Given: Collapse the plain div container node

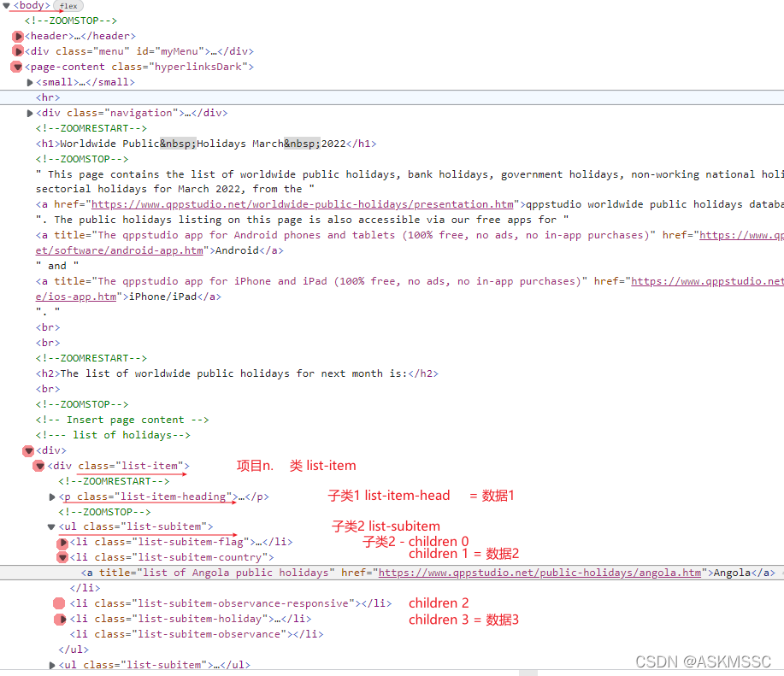Looking at the screenshot, I should pyautogui.click(x=29, y=450).
